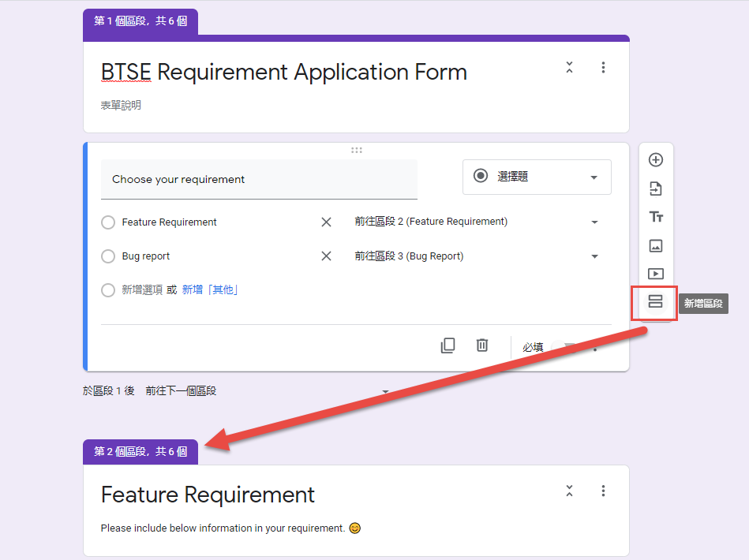Viewport: 749px width, 560px height.
Task: Select the Bug report radio option
Action: click(x=108, y=256)
